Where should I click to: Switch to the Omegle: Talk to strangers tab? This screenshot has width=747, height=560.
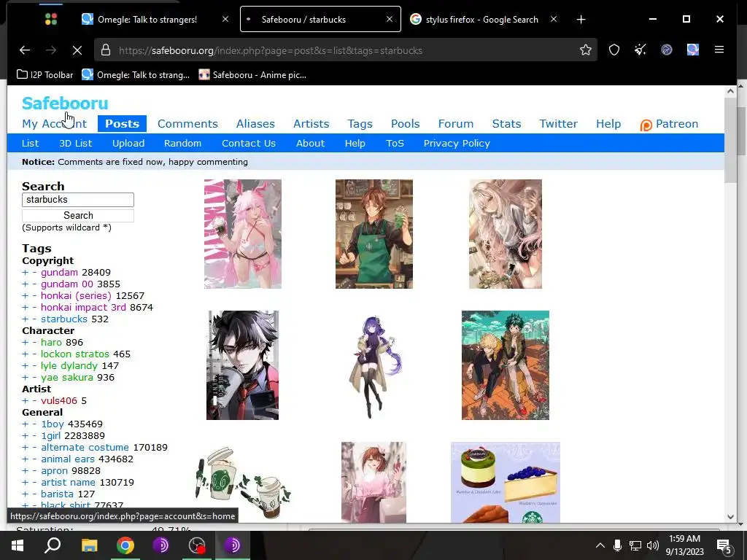[x=147, y=20]
